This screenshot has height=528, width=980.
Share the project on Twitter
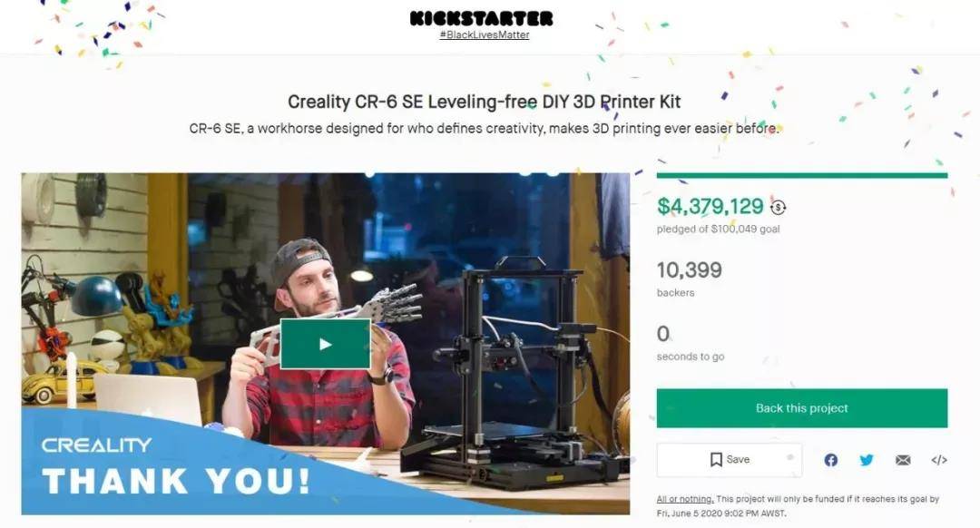[867, 461]
